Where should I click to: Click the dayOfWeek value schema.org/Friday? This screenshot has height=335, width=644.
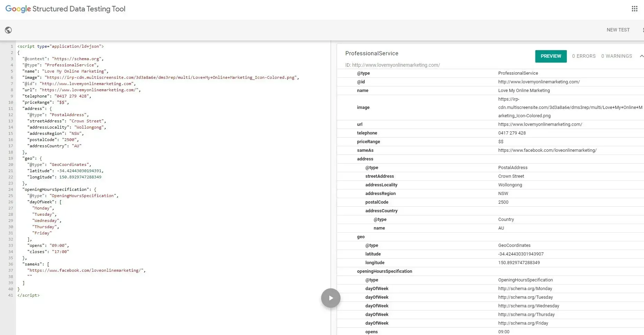(523, 323)
